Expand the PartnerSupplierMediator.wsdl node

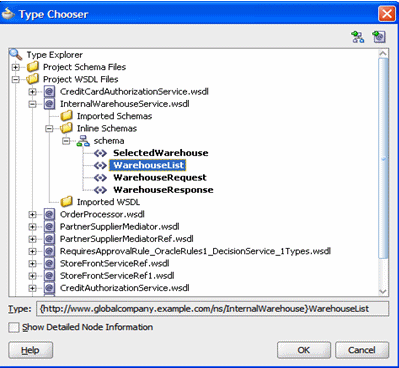click(x=32, y=227)
